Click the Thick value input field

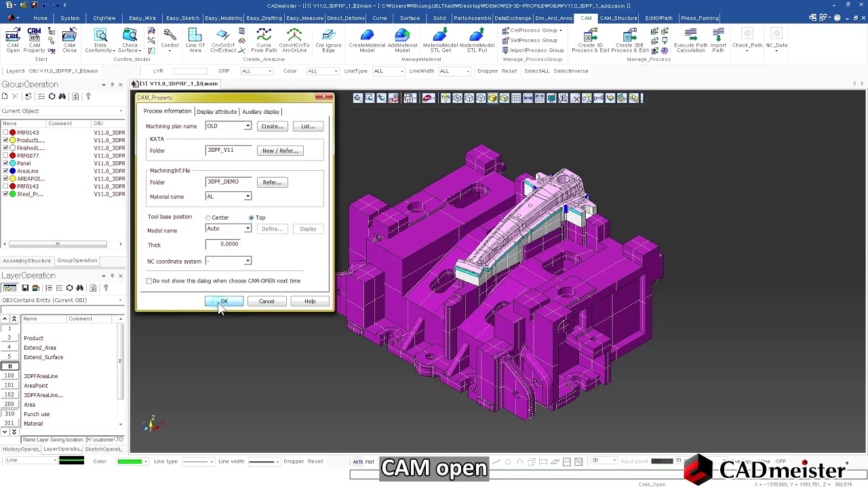pos(229,244)
